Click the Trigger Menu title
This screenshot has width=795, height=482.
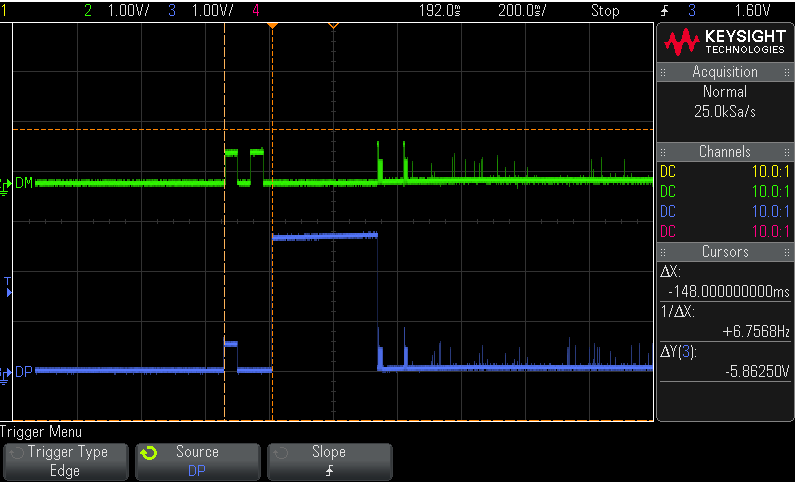(x=41, y=432)
